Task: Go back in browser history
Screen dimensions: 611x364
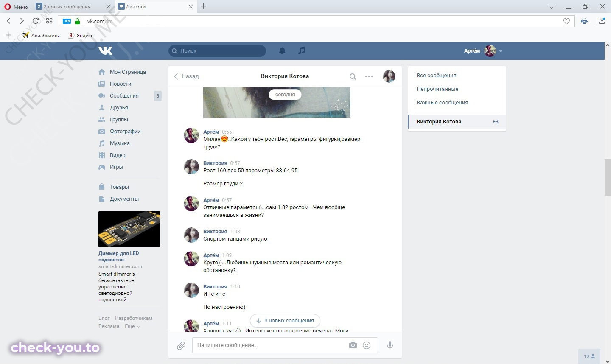Action: [9, 21]
